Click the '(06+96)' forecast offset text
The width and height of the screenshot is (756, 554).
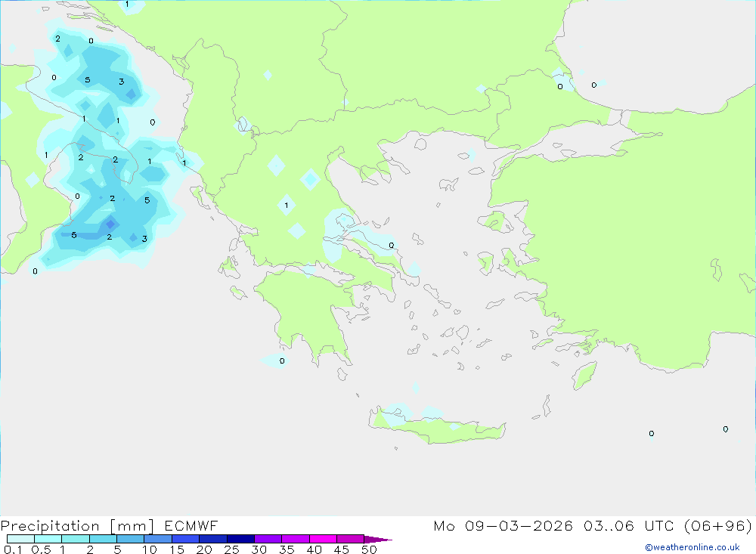click(718, 525)
